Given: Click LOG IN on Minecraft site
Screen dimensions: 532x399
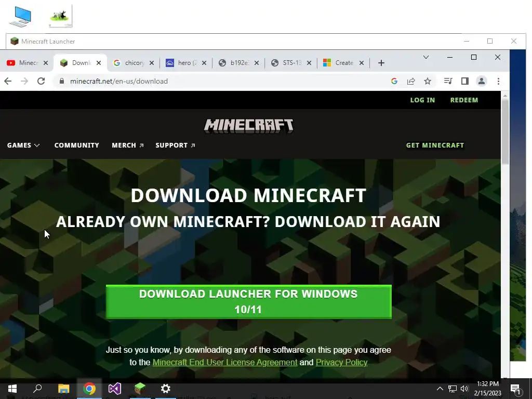Looking at the screenshot, I should [x=422, y=100].
